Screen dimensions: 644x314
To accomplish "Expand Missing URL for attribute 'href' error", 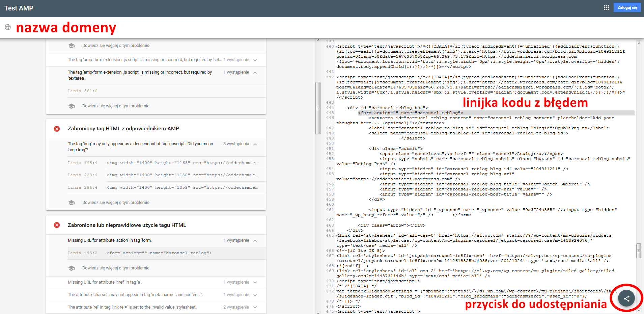I will pos(255,283).
